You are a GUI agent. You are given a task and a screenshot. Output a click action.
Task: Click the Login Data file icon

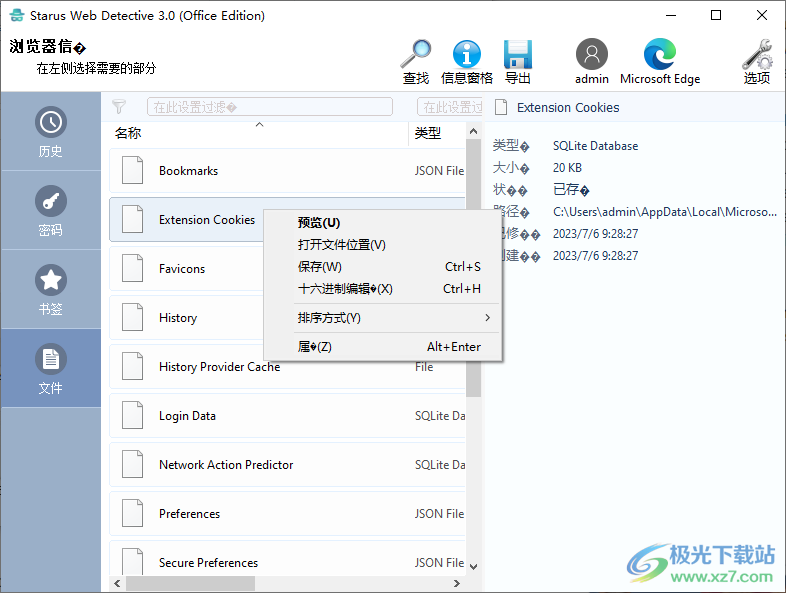coord(132,415)
